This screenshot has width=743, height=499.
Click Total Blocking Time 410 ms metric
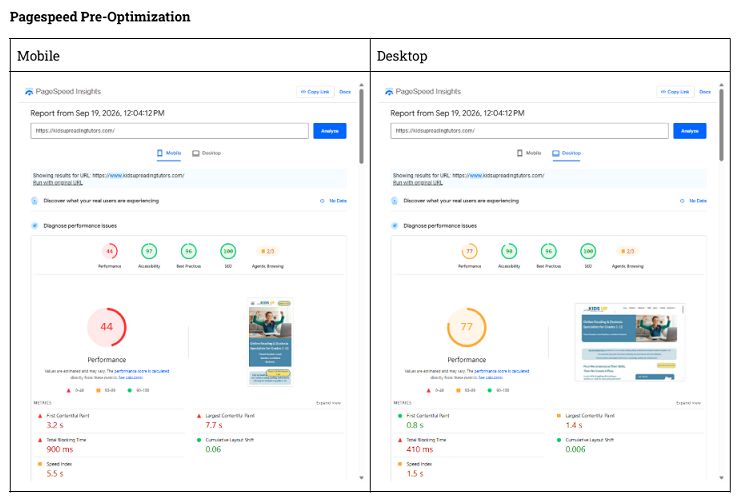pos(471,445)
